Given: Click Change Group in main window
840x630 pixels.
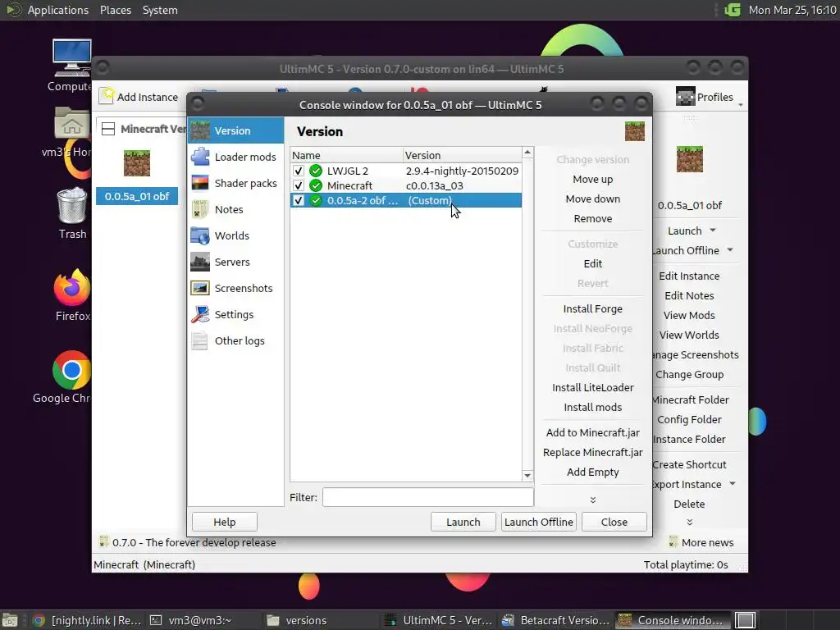Looking at the screenshot, I should [x=689, y=374].
